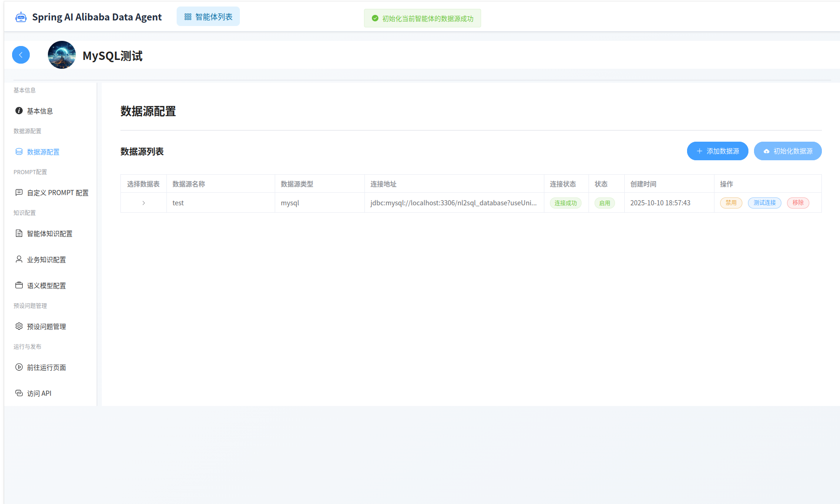Remove the datasource with 移除 button
The image size is (840, 504).
798,203
